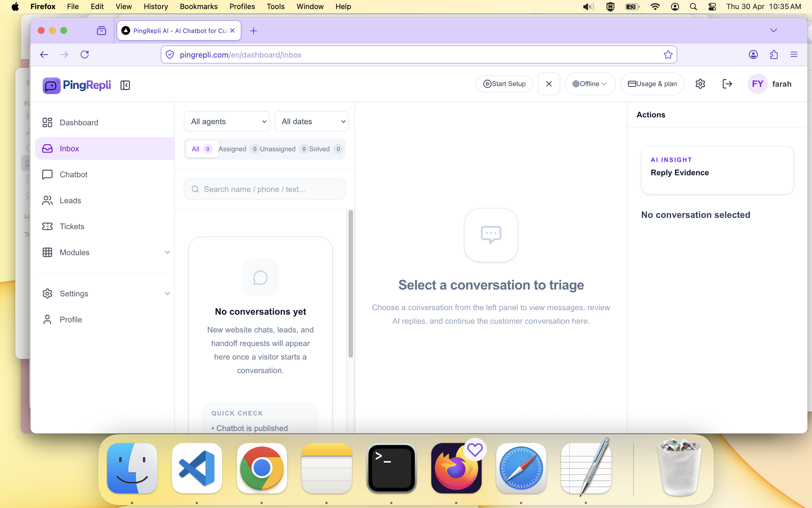Click the tracking protection shield icon
Screen dimensions: 812x508
170,54
